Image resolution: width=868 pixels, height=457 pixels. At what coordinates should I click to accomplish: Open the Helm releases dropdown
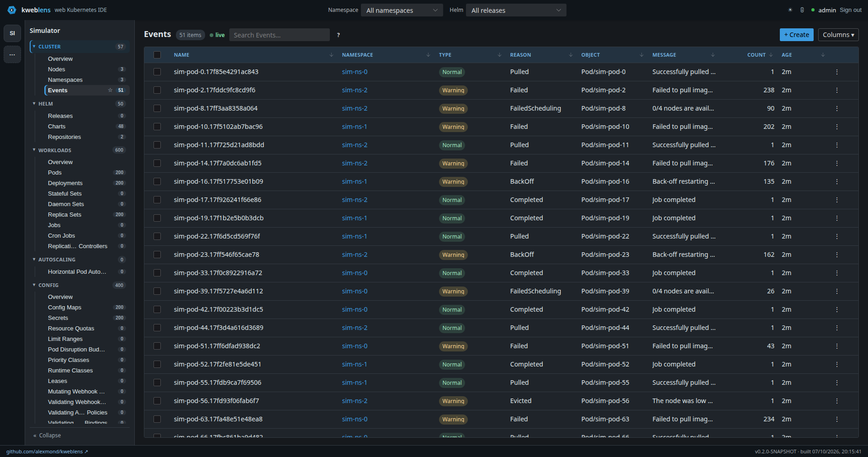pos(516,10)
